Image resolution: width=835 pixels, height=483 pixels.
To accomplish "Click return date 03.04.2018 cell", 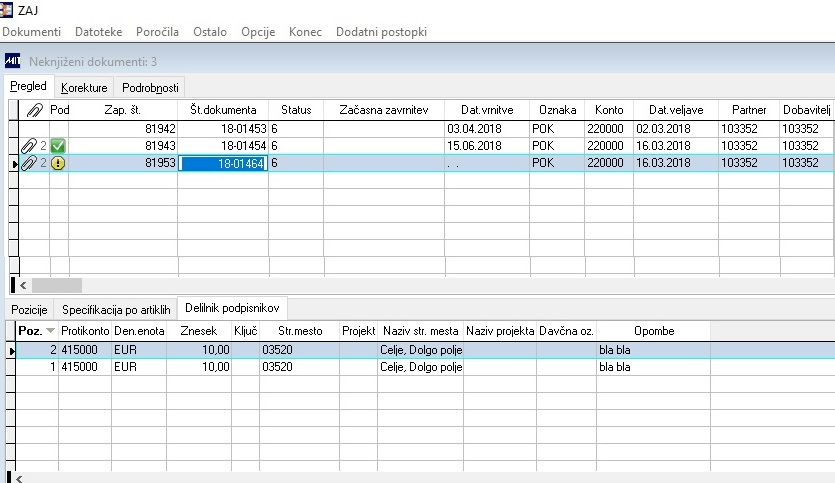I will (487, 129).
